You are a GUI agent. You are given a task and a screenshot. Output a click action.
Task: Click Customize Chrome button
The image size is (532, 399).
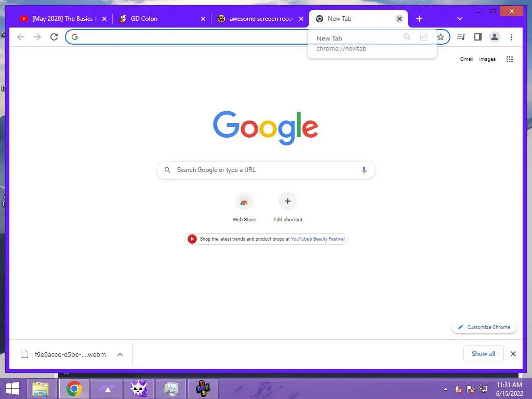[484, 327]
